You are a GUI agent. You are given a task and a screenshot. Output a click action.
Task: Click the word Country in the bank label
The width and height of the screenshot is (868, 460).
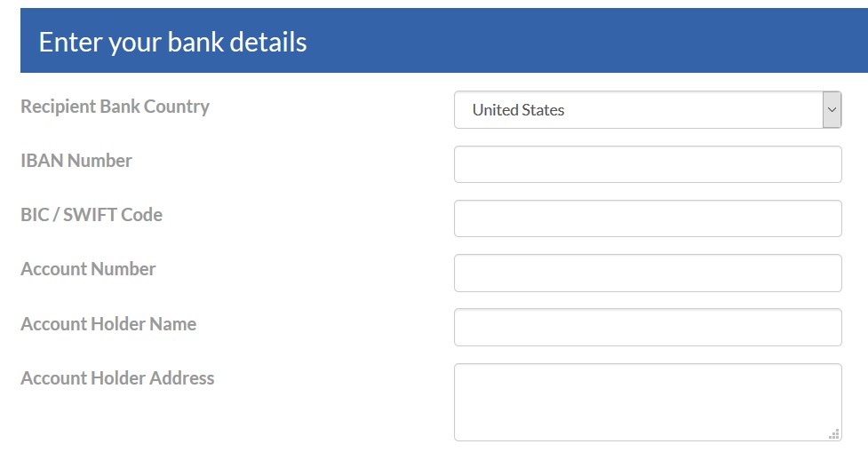click(177, 107)
